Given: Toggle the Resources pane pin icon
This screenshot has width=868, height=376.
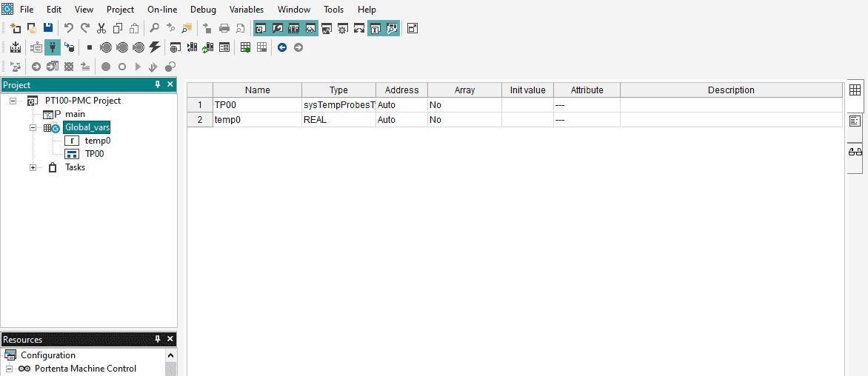Looking at the screenshot, I should (157, 339).
